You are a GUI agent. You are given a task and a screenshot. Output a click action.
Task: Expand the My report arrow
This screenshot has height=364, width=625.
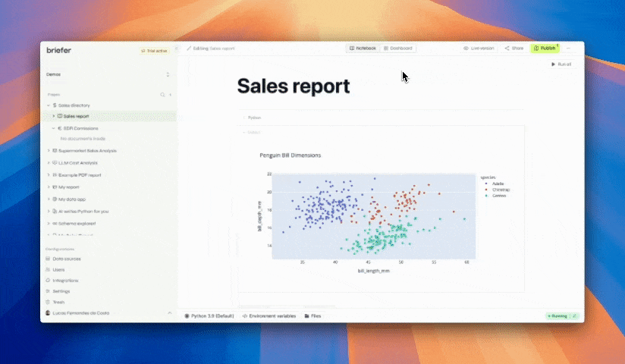click(x=49, y=187)
